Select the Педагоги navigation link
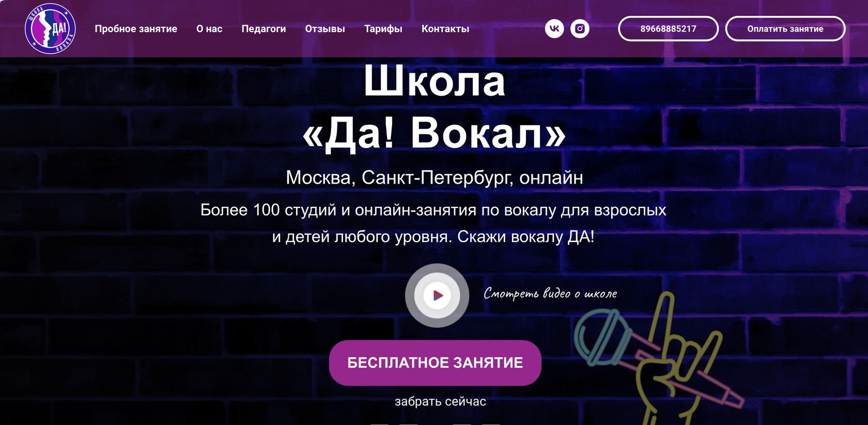The image size is (868, 425). point(263,29)
